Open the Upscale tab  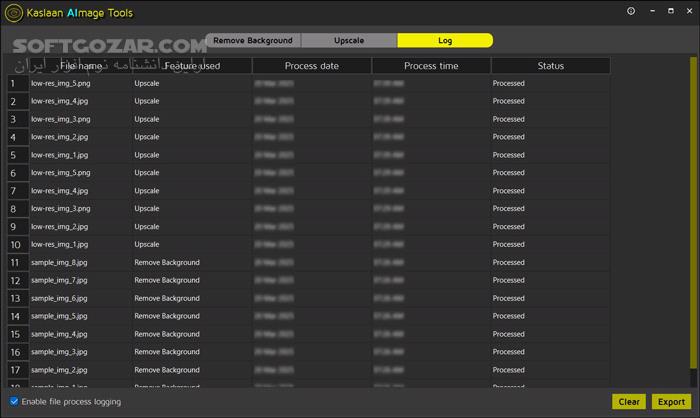pyautogui.click(x=349, y=41)
